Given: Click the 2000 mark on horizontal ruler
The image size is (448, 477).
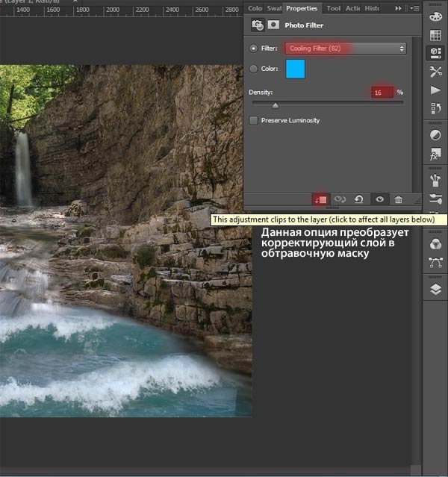Looking at the screenshot, I should (x=113, y=10).
